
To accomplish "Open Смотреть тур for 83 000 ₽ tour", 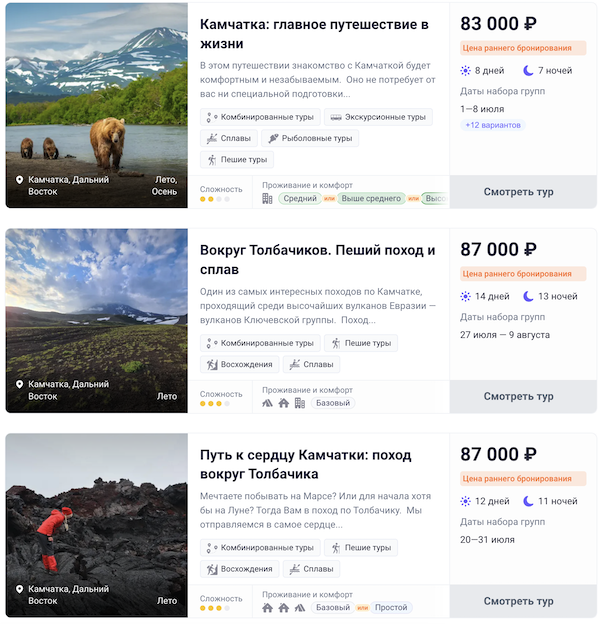I will click(518, 192).
